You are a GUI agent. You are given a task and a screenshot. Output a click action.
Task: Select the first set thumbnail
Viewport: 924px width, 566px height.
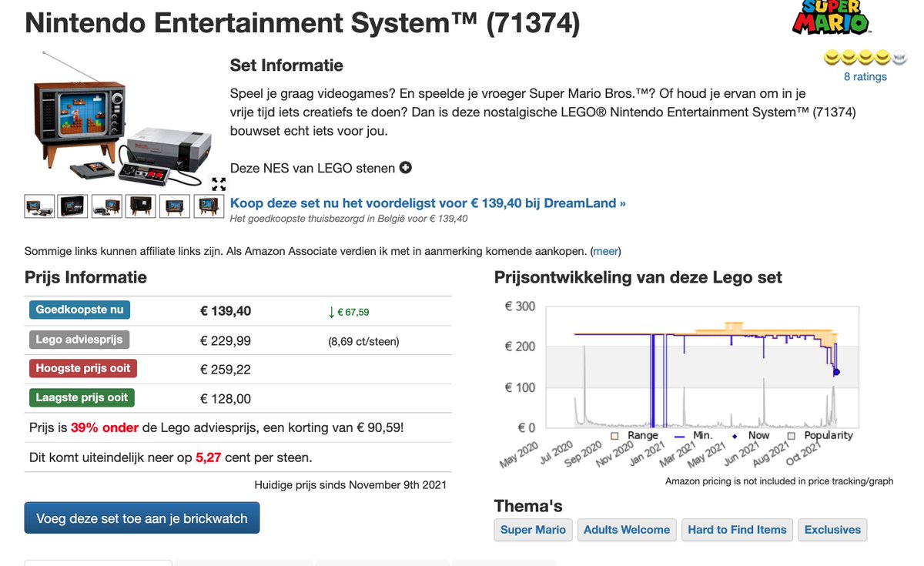tap(39, 206)
